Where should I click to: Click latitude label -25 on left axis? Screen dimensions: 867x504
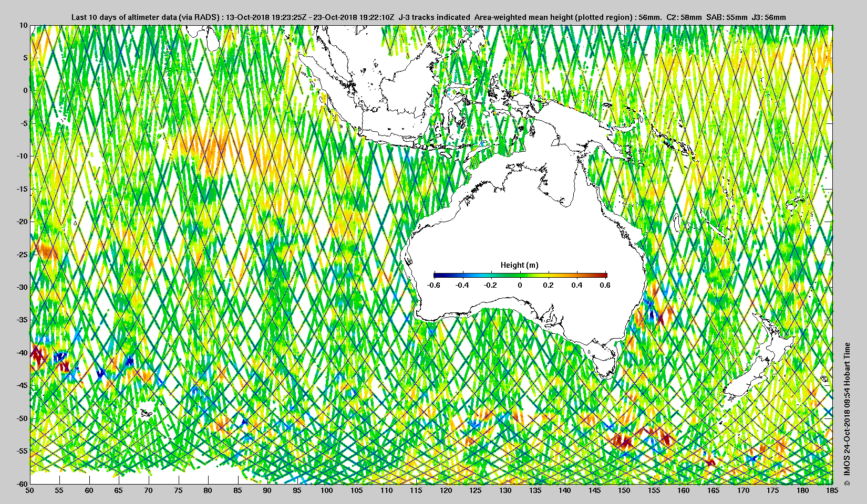click(22, 254)
